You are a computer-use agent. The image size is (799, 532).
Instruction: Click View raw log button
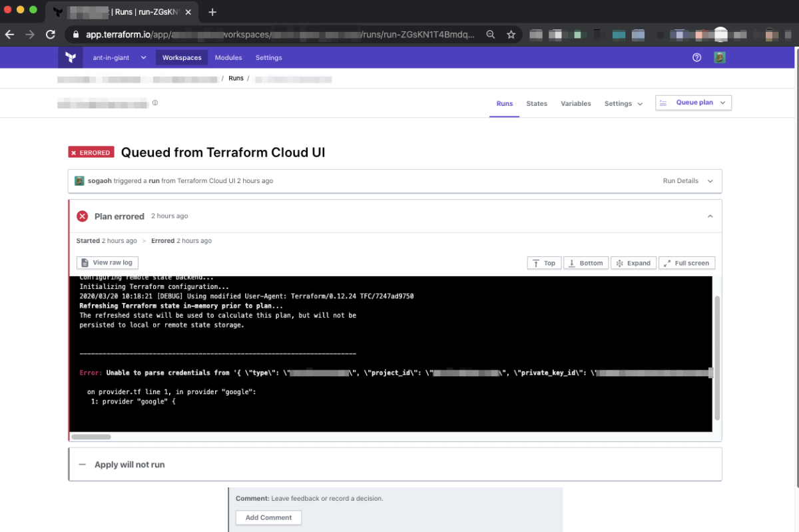tap(107, 262)
